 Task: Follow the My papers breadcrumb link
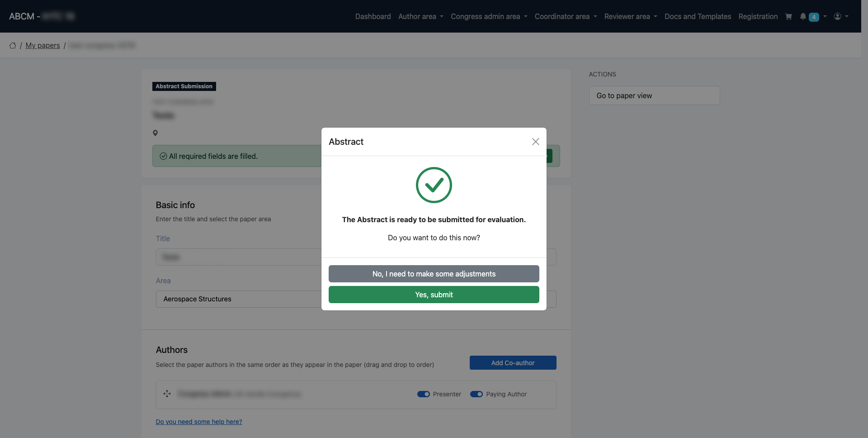click(x=42, y=45)
